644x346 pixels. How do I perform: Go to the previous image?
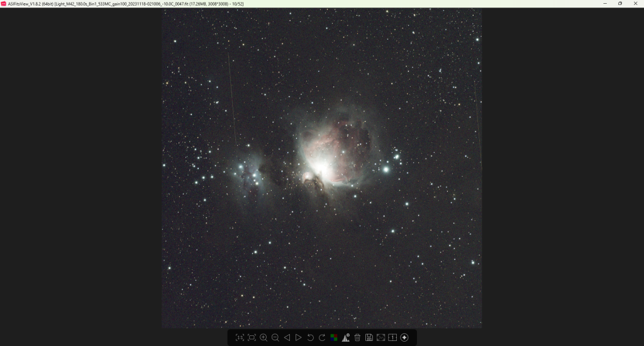coord(287,338)
